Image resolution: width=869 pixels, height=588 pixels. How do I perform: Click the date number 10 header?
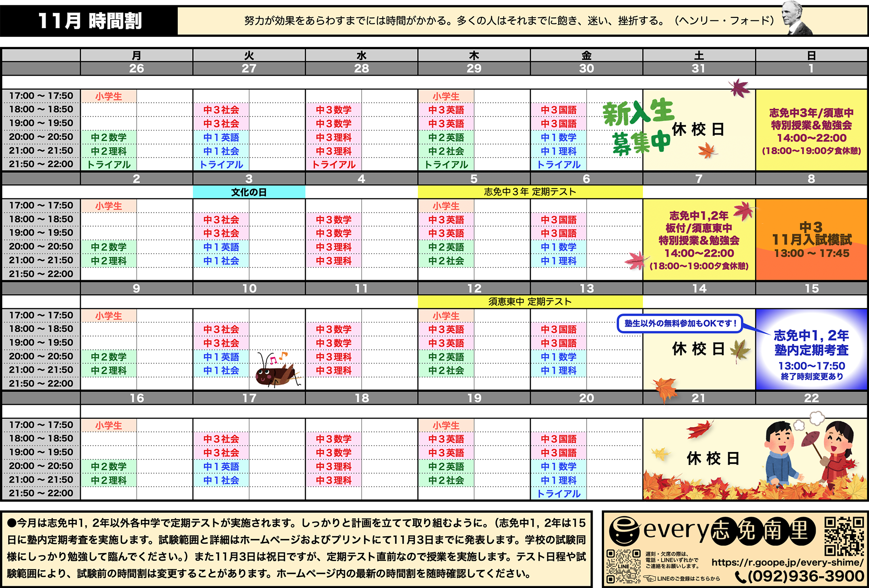click(x=249, y=288)
